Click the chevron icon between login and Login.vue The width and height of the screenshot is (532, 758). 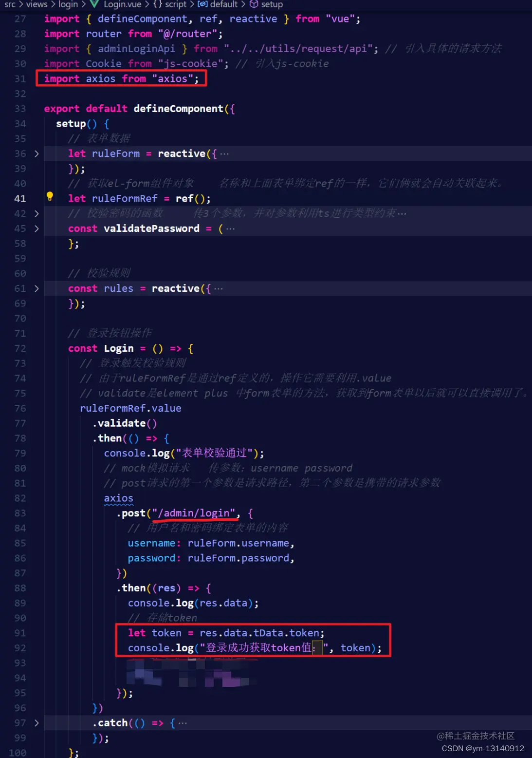pyautogui.click(x=83, y=4)
